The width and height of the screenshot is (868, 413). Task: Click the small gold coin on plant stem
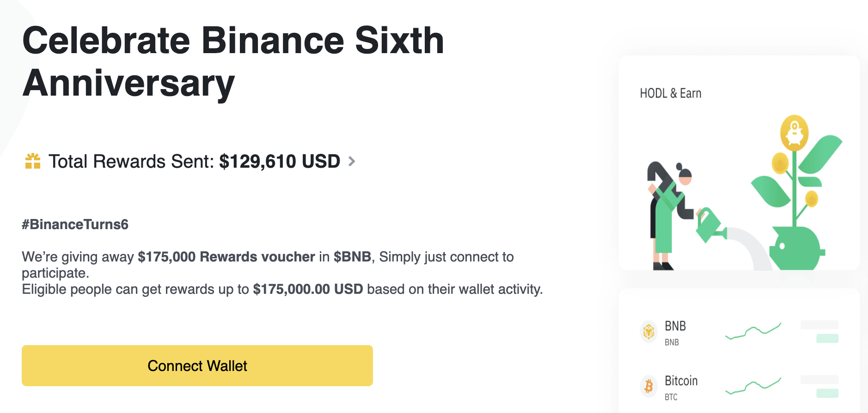click(812, 199)
